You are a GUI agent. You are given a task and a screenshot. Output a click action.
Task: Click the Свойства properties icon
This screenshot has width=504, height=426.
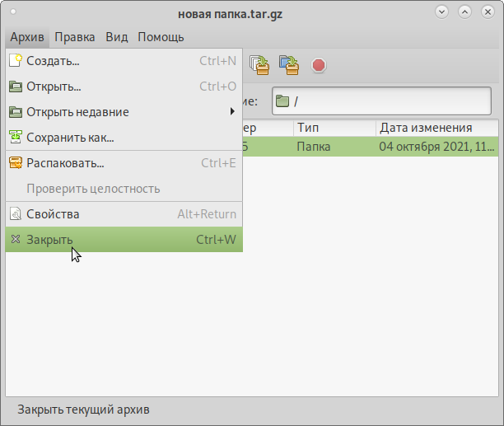point(15,214)
